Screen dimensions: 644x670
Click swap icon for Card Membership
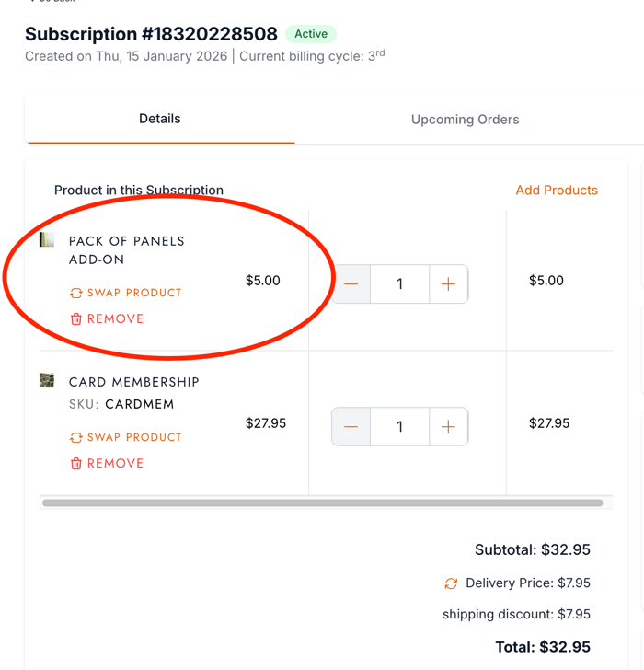(76, 437)
